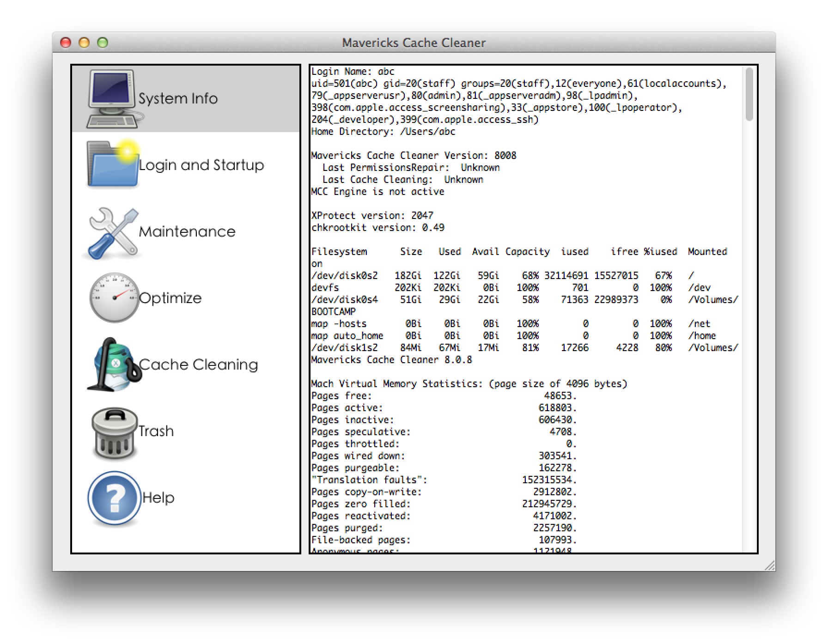Click the 'Pages purged:' line
This screenshot has width=828, height=644.
tap(444, 528)
